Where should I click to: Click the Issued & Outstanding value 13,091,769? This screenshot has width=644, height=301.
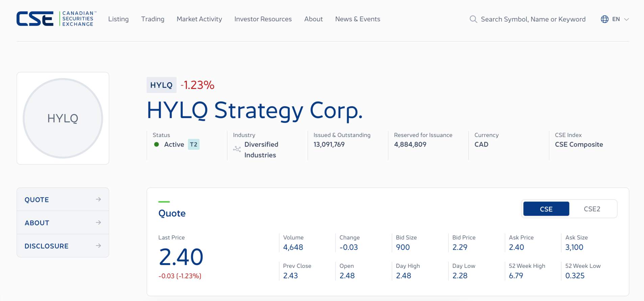tap(329, 144)
